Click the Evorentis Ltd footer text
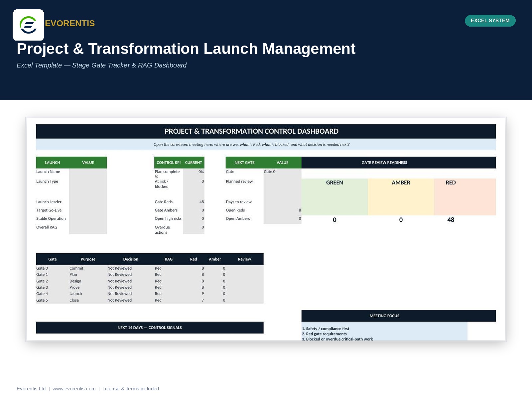Image resolution: width=532 pixels, height=399 pixels. 31,389
